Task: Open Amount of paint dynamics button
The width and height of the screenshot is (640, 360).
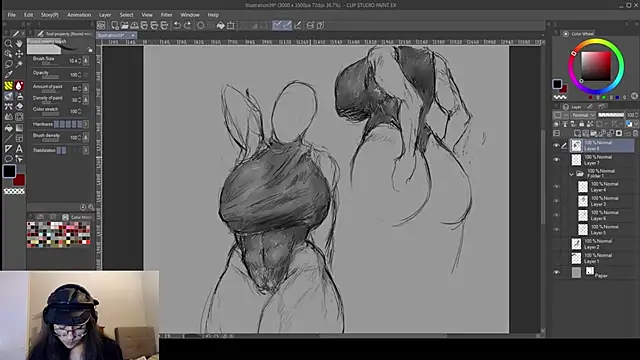Action: pos(86,88)
